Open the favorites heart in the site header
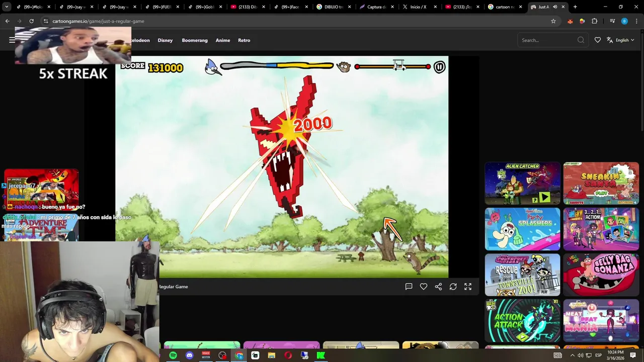Screen dimensions: 644x362 (598, 40)
